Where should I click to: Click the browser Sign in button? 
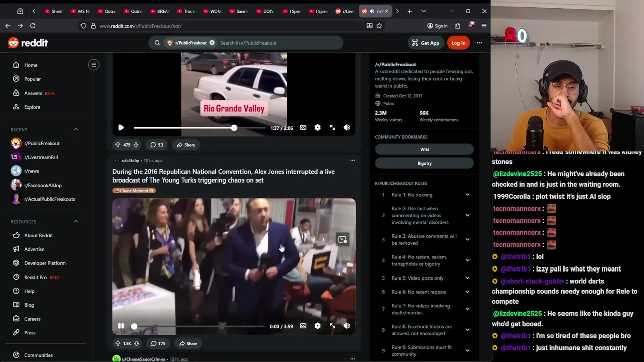pyautogui.click(x=437, y=26)
